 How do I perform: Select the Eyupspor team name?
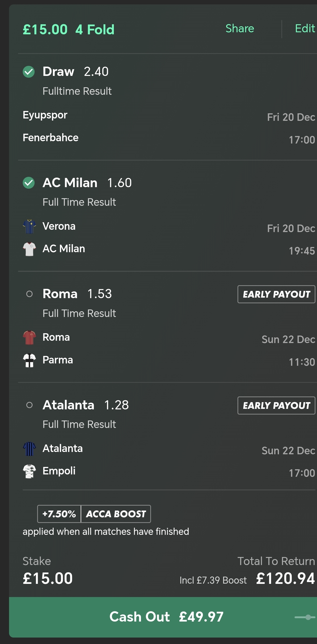45,115
